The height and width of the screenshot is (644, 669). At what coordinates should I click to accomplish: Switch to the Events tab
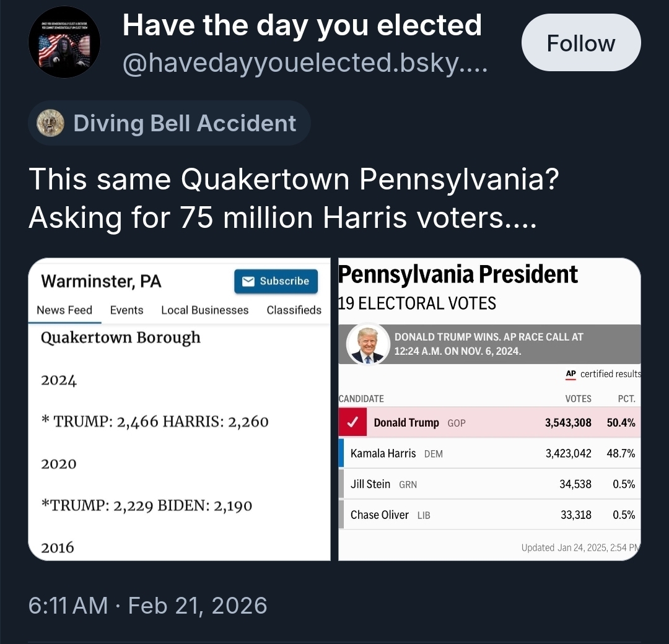[x=126, y=310]
